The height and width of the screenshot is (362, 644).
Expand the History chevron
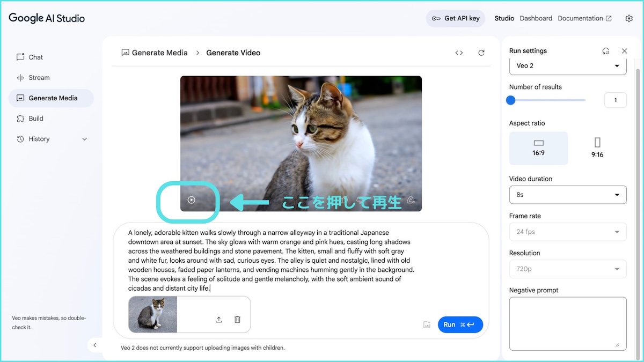tap(84, 139)
